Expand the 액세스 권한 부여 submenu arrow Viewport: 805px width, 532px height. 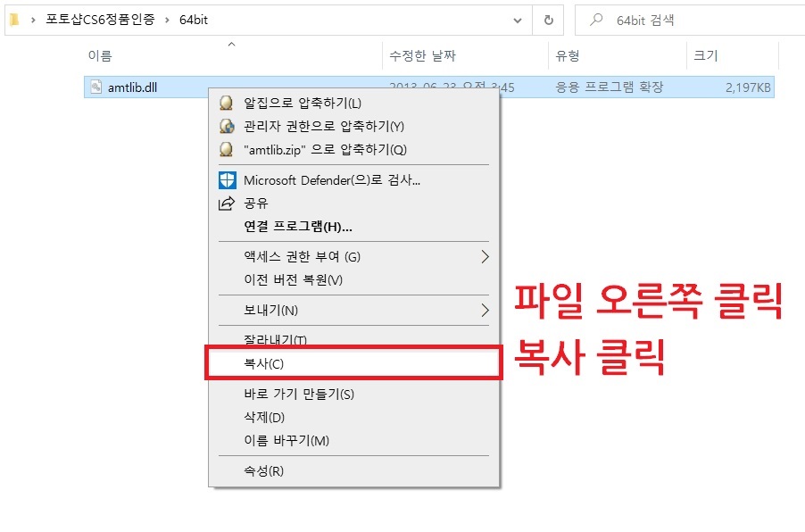485,256
